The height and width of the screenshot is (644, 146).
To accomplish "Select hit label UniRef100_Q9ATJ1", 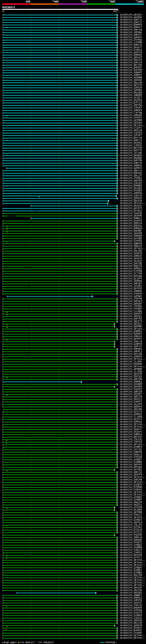I will pyautogui.click(x=131, y=20).
